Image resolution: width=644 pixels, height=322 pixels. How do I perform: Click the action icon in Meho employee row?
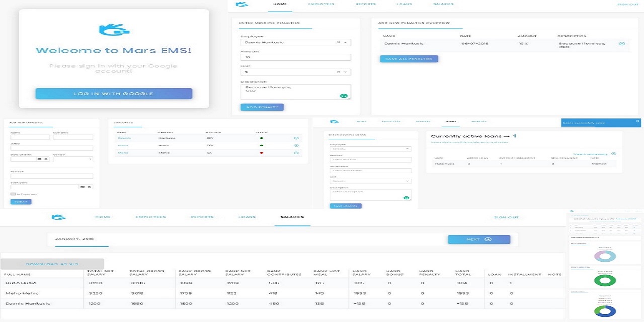(x=296, y=153)
